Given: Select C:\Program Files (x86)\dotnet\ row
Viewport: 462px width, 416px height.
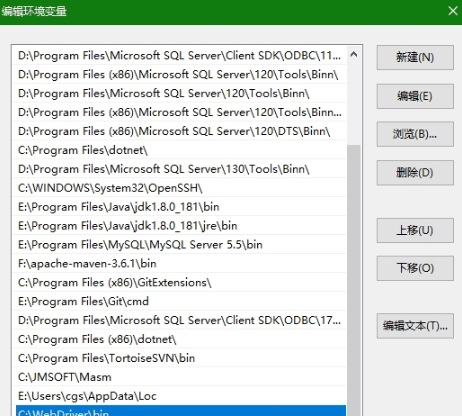Looking at the screenshot, I should pos(180,339).
